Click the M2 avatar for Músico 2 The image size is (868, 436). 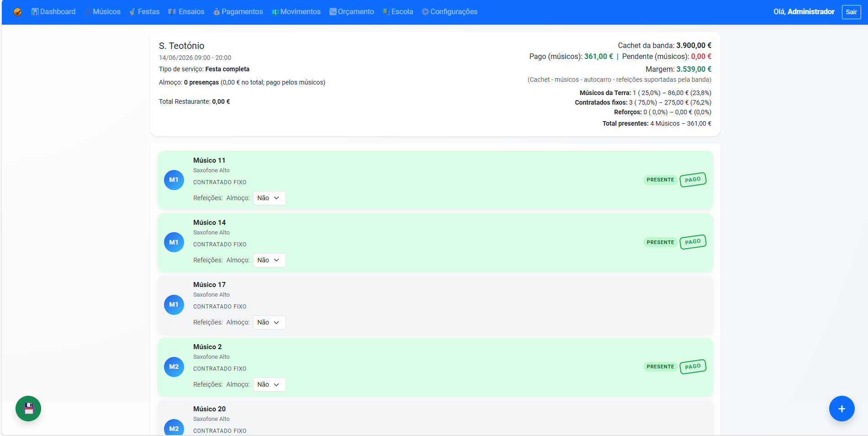tap(174, 367)
